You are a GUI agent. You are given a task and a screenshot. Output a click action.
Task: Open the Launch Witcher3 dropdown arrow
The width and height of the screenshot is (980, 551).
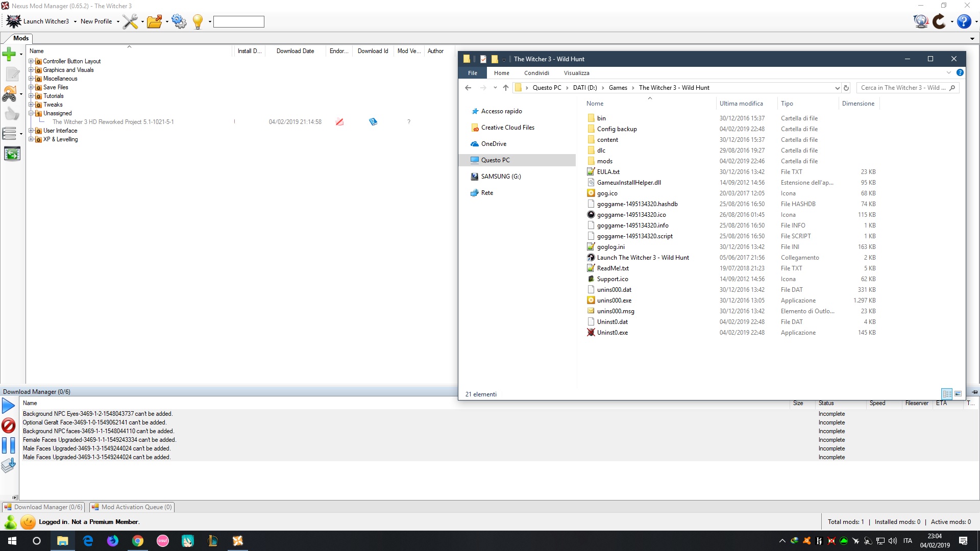click(x=75, y=22)
